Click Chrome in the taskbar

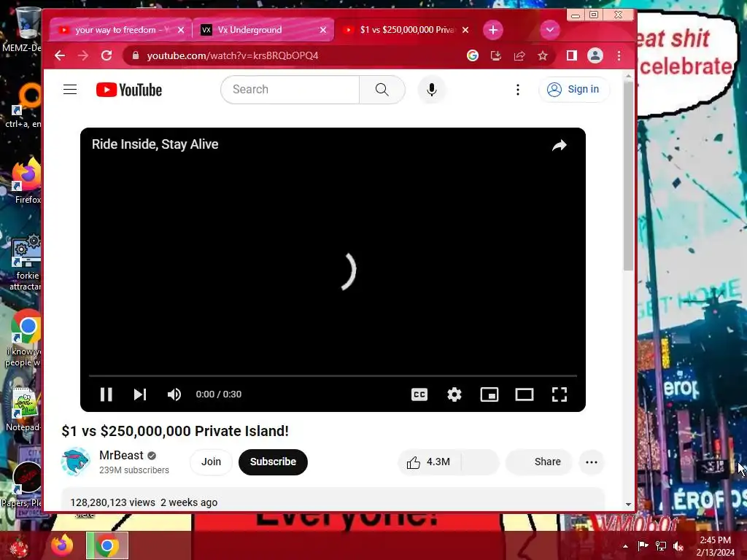click(x=107, y=545)
